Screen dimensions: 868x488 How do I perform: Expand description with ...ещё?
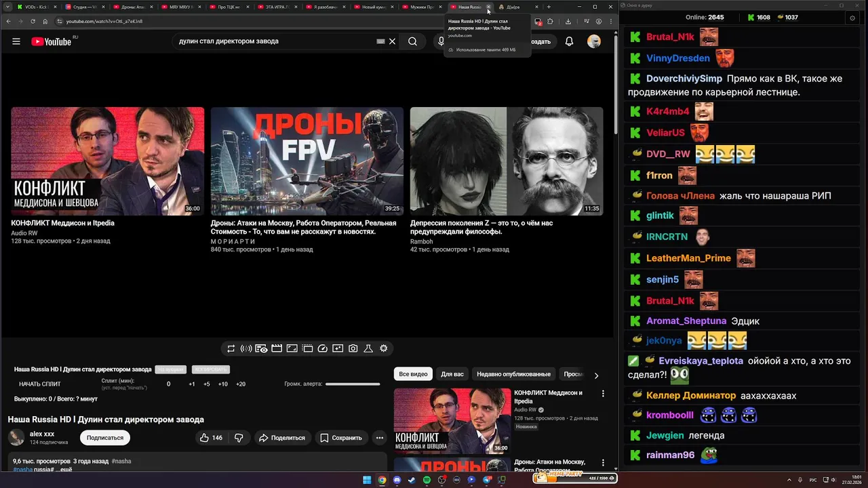(64, 469)
